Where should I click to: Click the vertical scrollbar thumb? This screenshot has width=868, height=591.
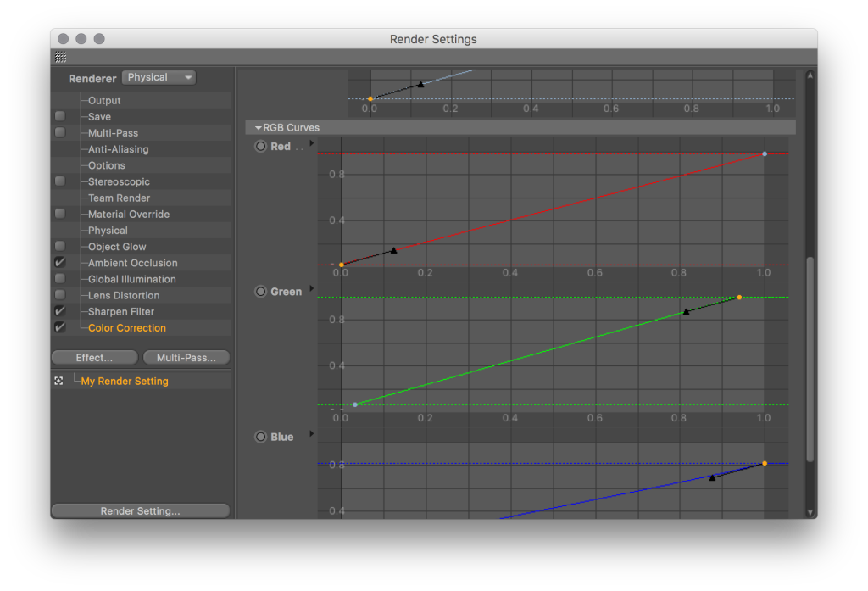click(x=810, y=359)
